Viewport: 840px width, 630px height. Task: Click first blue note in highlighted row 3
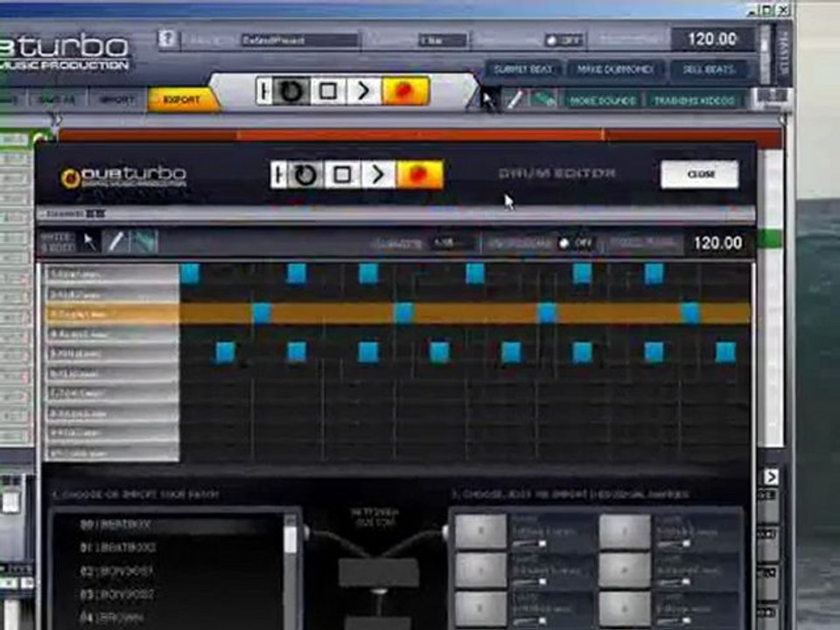click(262, 313)
